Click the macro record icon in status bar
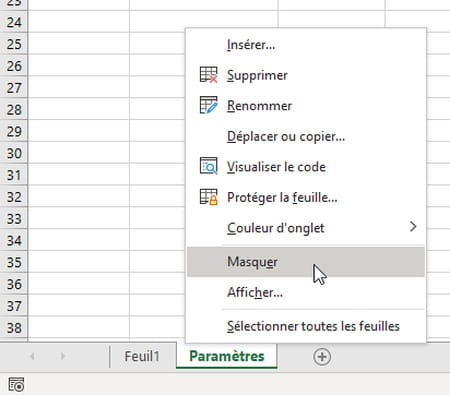This screenshot has height=395, width=450. [x=16, y=384]
